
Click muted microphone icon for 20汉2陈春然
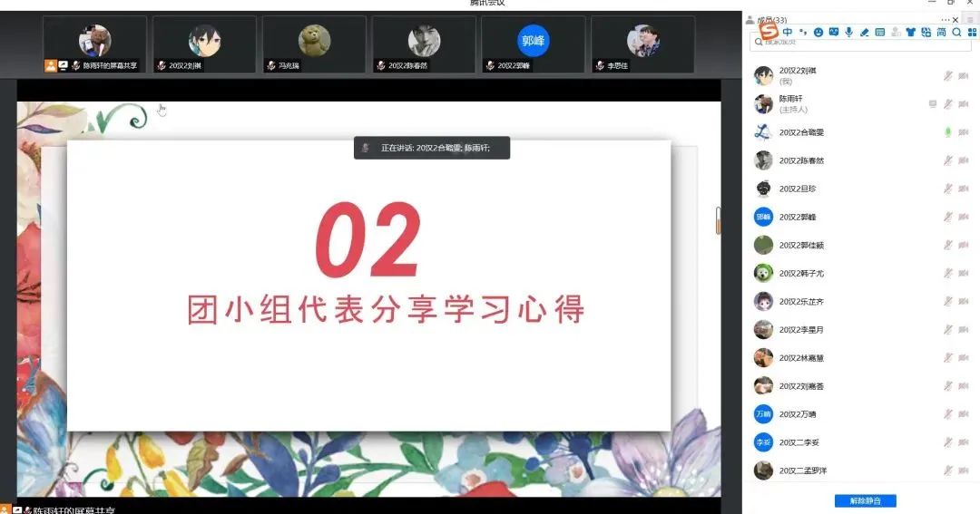click(x=948, y=160)
